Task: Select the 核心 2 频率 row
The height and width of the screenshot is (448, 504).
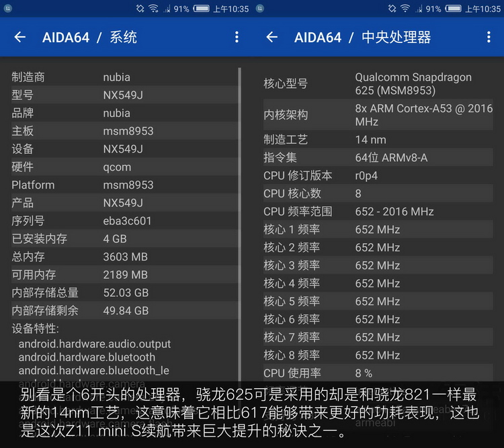Action: [378, 248]
